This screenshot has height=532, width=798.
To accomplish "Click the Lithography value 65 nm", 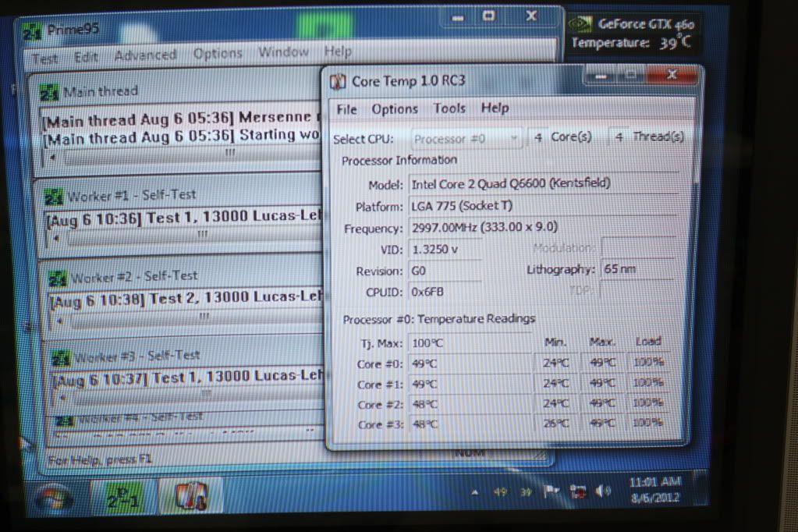I will 637,268.
